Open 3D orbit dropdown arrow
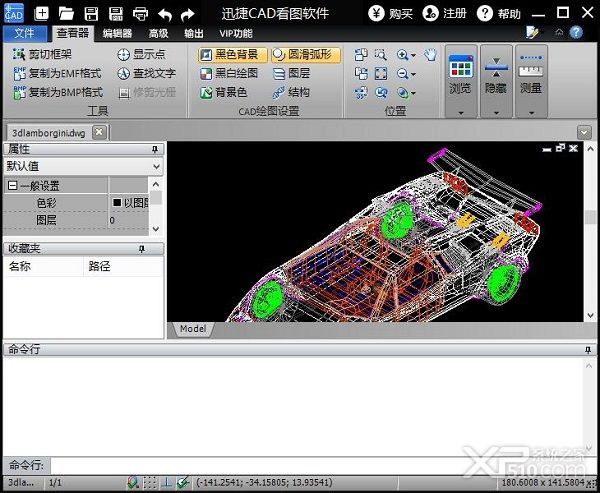The height and width of the screenshot is (493, 600). point(413,93)
